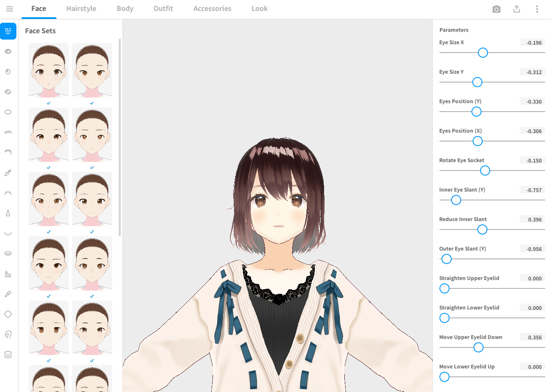Viewport: 551px width, 392px height.
Task: Click the camera capture icon
Action: (x=496, y=9)
